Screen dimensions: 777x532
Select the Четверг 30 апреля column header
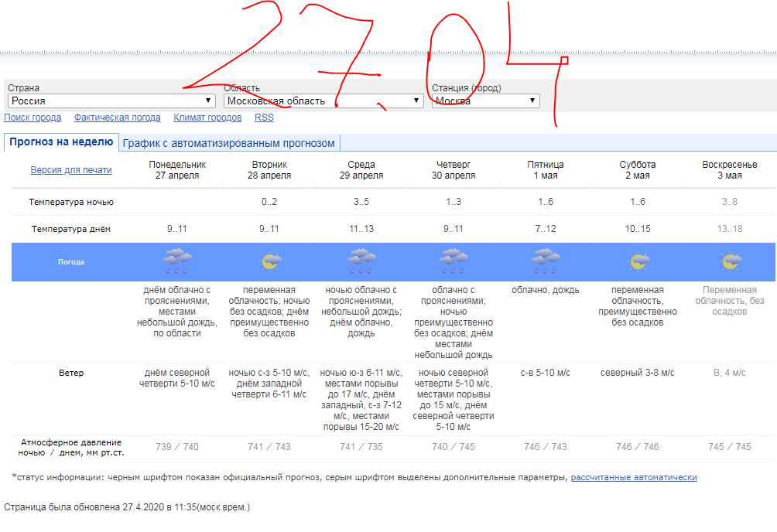coord(454,170)
